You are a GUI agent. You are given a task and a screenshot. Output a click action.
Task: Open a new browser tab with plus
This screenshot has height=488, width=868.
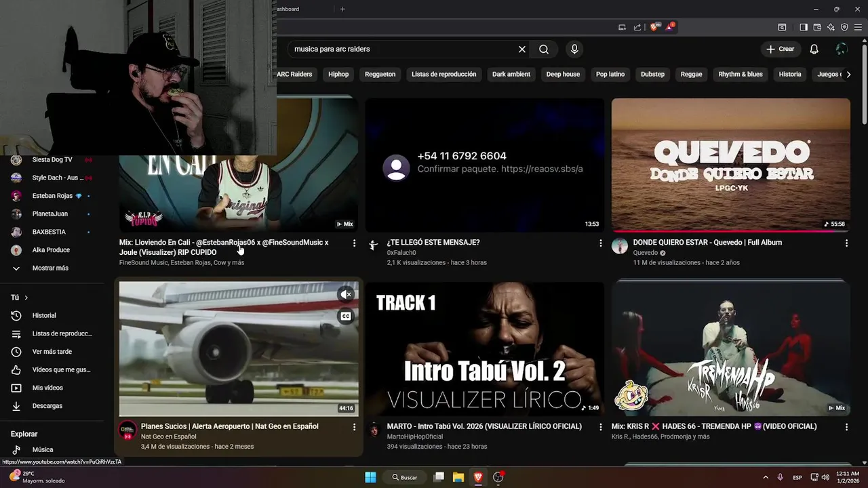click(342, 9)
